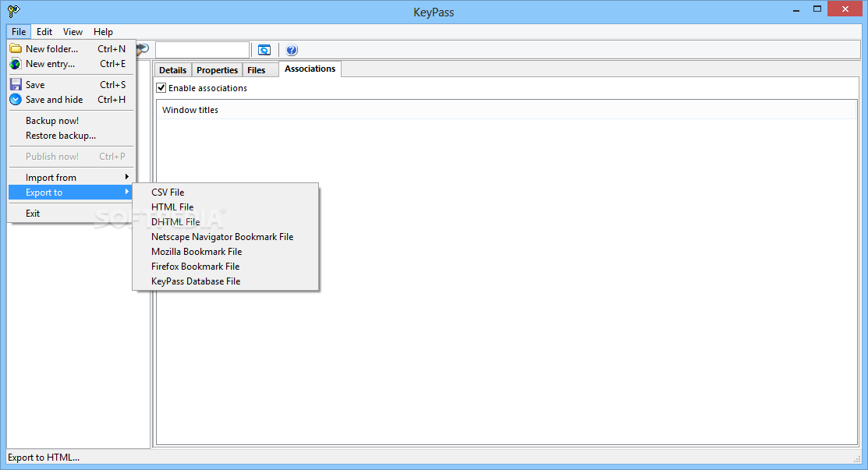868x470 pixels.
Task: Open help via the question mark icon
Action: (x=292, y=51)
